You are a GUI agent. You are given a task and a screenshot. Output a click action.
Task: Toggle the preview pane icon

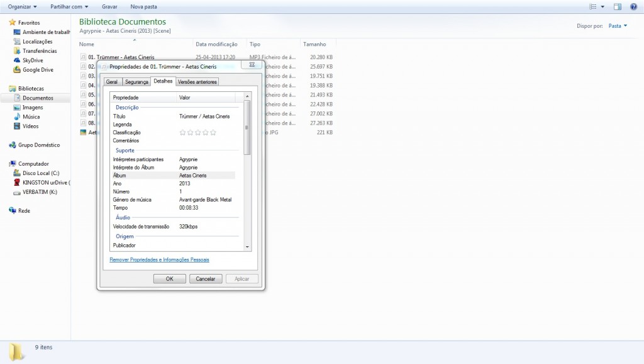click(618, 6)
